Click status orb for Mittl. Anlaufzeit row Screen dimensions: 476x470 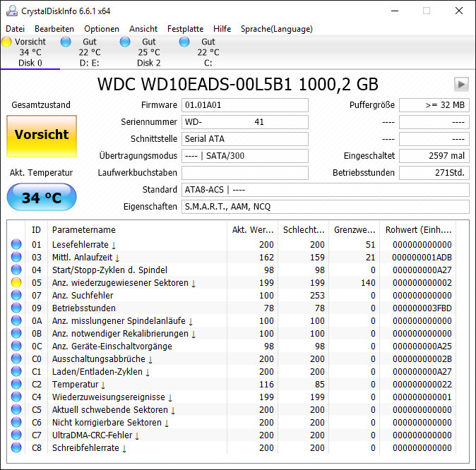[16, 257]
